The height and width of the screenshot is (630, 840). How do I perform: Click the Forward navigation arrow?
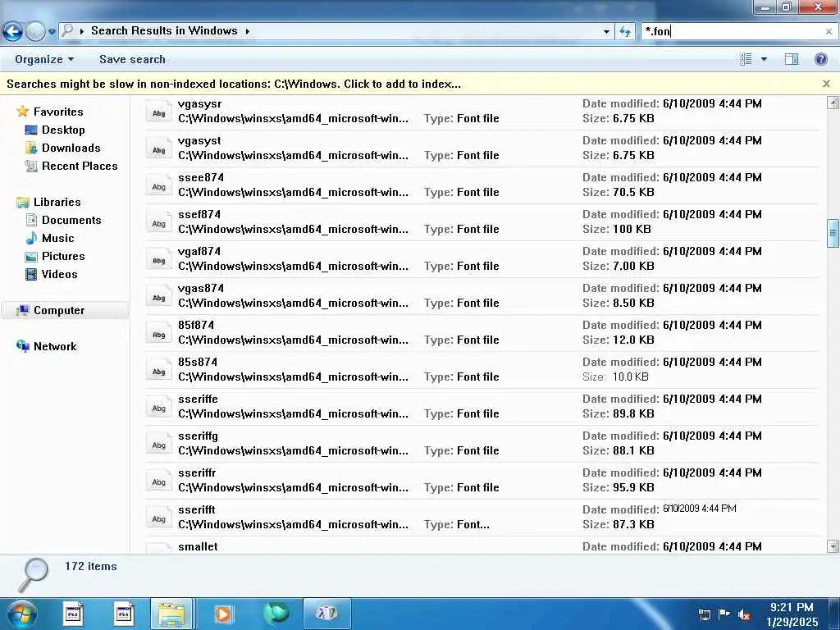[x=35, y=31]
